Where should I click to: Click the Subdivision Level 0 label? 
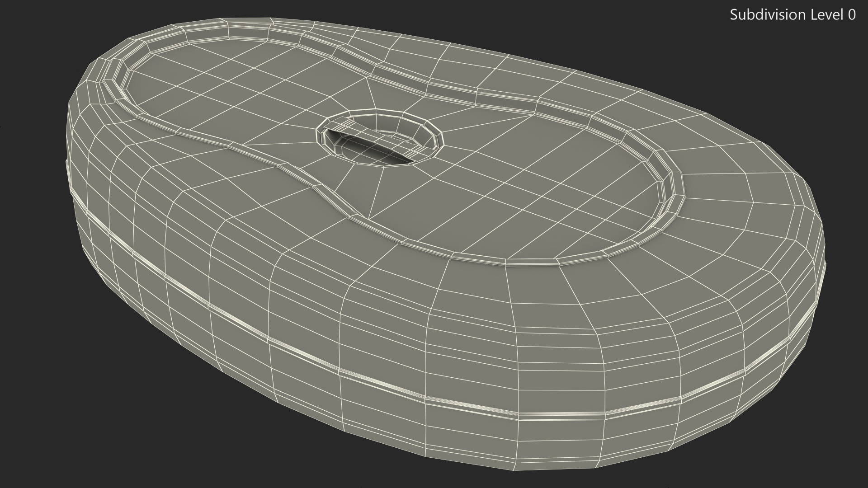click(x=793, y=15)
